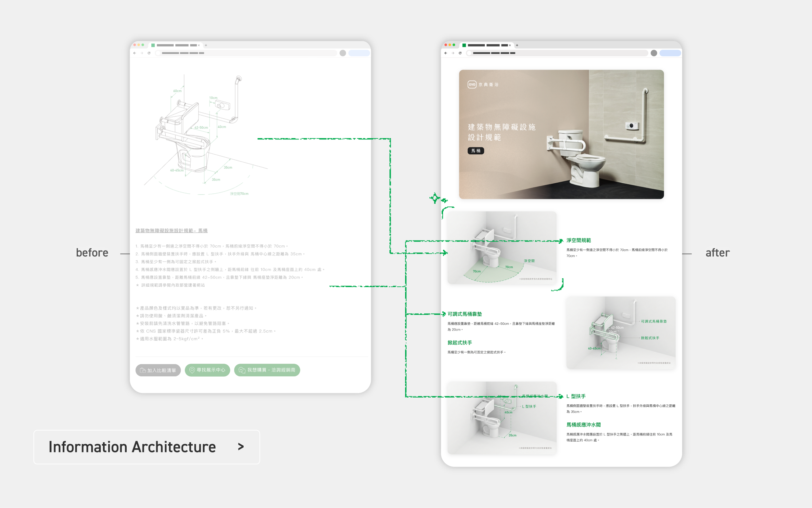Click the green traffic-light dot in the after window
Screen dimensions: 812x508
pos(454,45)
